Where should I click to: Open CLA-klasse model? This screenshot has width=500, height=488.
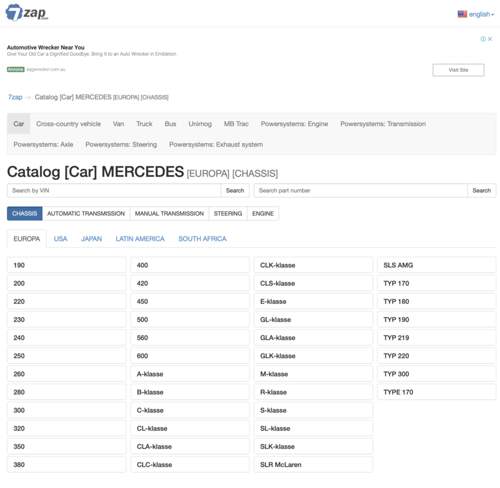click(190, 446)
